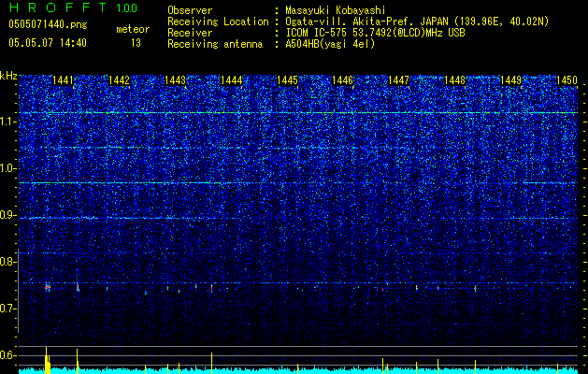Image resolution: width=588 pixels, height=374 pixels.
Task: Click the 0.9 frequency axis label
Action: pos(7,215)
